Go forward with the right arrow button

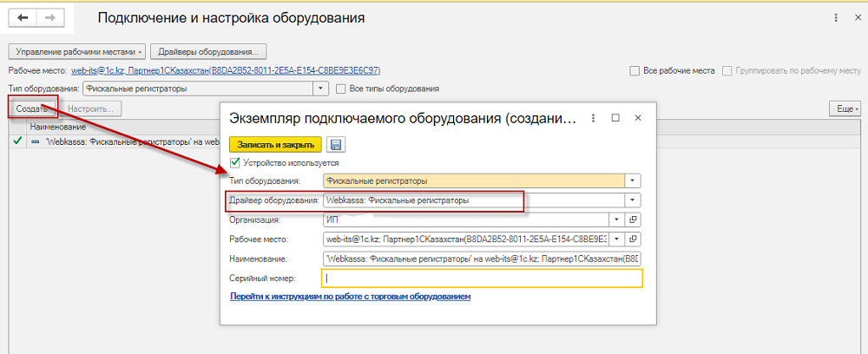tap(50, 17)
